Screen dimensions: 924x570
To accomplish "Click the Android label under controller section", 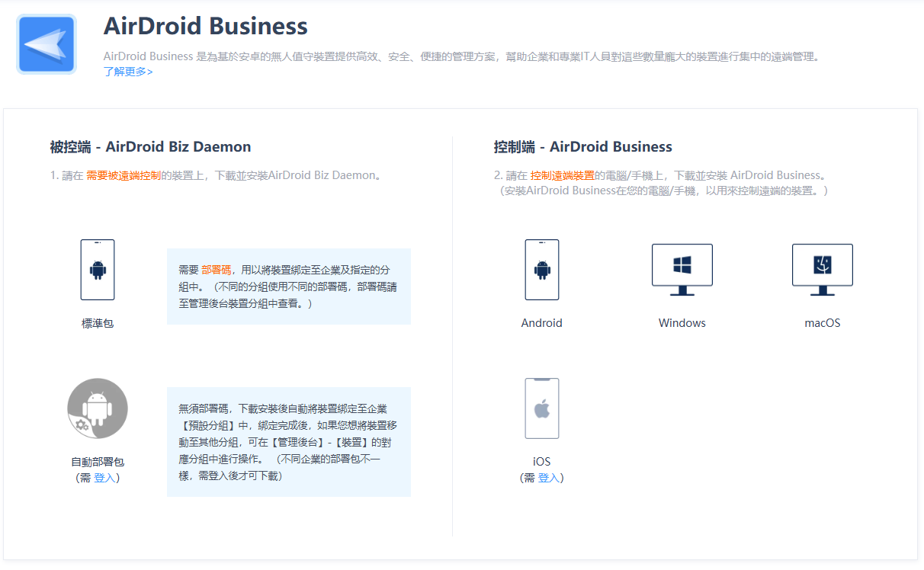I will 542,323.
